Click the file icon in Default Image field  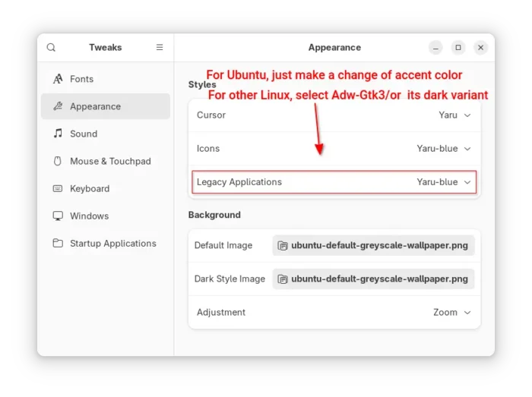[x=283, y=246]
